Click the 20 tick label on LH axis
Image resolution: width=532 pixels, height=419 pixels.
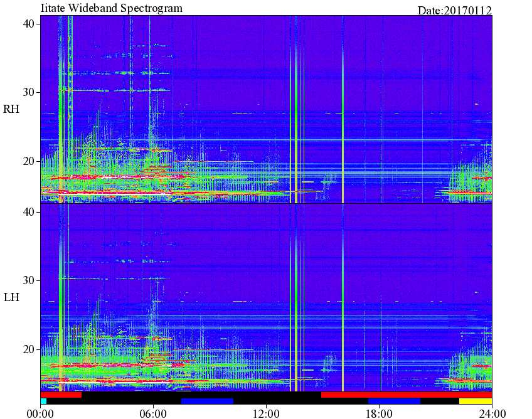coord(28,349)
